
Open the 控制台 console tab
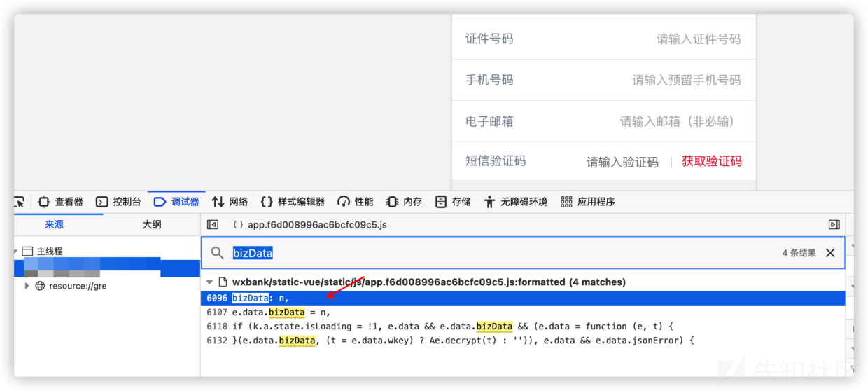click(118, 202)
